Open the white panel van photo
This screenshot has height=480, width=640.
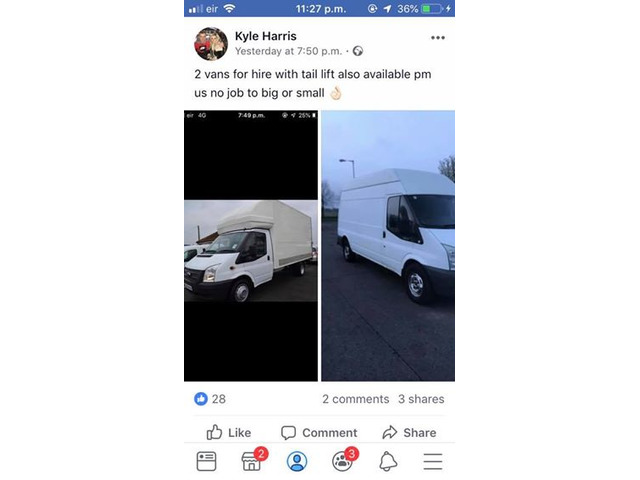[388, 246]
